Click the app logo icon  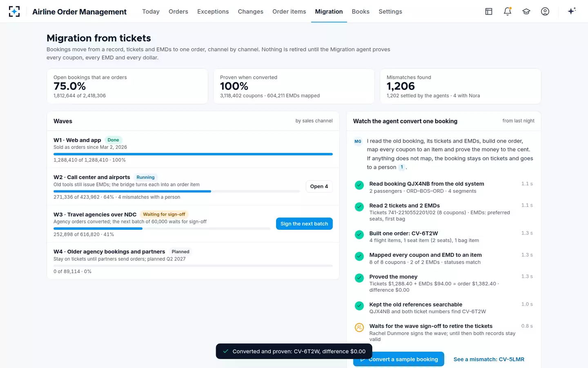pyautogui.click(x=14, y=11)
